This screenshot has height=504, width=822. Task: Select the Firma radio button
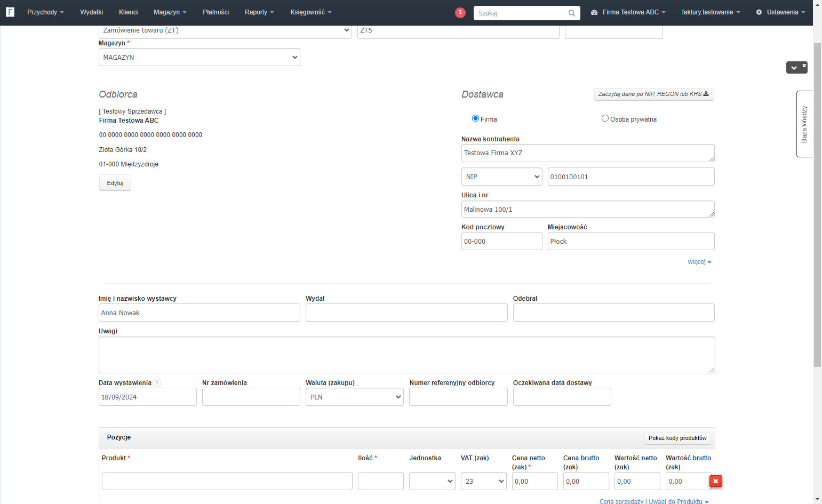point(475,118)
